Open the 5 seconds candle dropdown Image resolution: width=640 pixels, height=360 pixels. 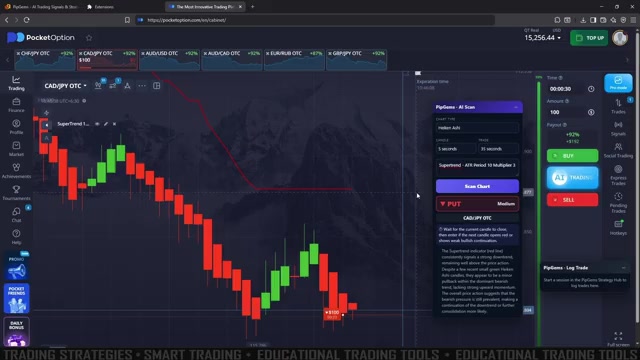click(x=456, y=149)
